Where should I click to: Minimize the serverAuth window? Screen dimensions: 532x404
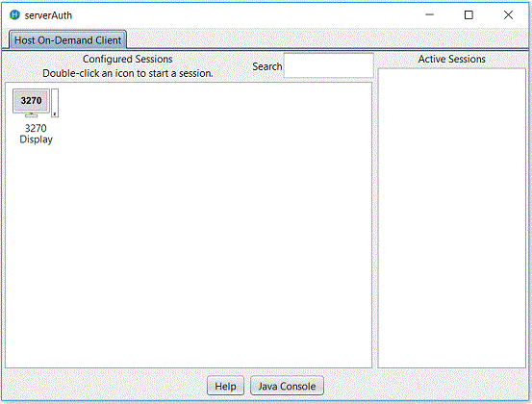[429, 14]
